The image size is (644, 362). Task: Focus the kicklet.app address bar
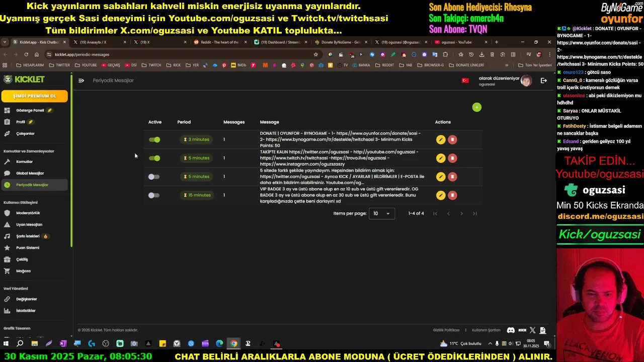181,54
